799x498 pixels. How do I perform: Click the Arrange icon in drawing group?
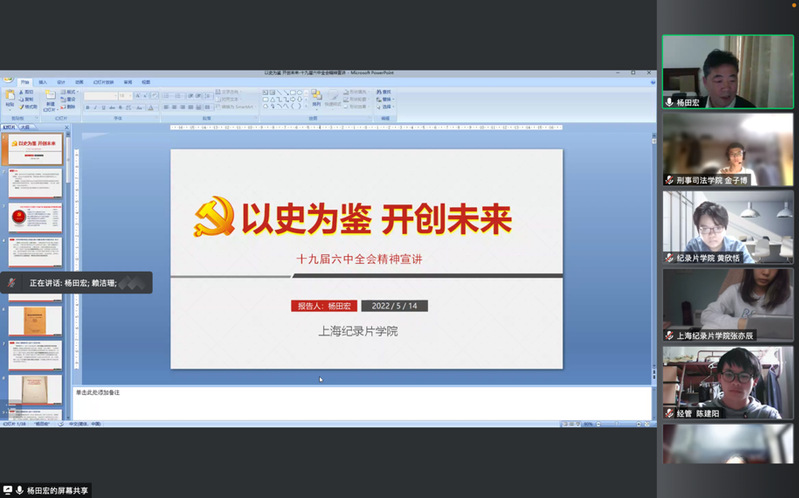(x=316, y=97)
